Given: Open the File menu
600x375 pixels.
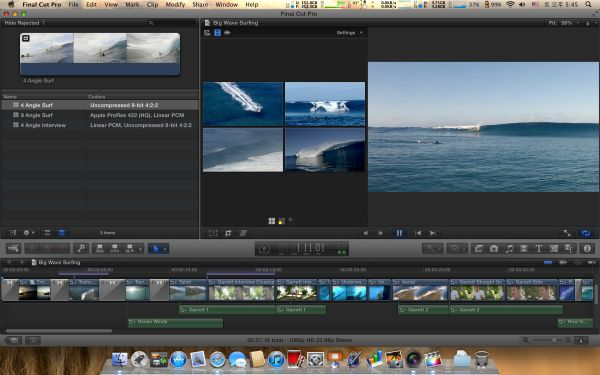Looking at the screenshot, I should pos(73,5).
